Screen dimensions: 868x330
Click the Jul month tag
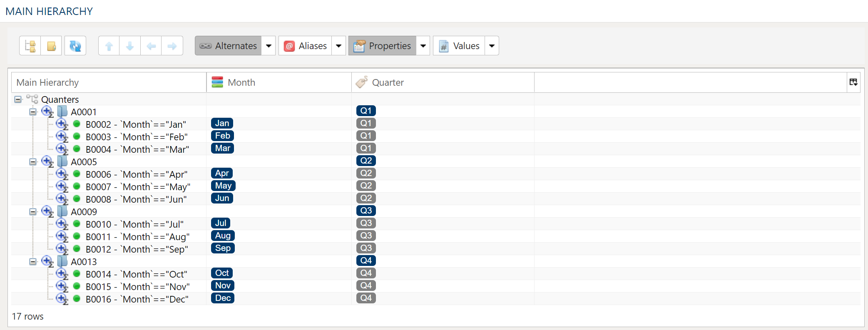pos(221,223)
